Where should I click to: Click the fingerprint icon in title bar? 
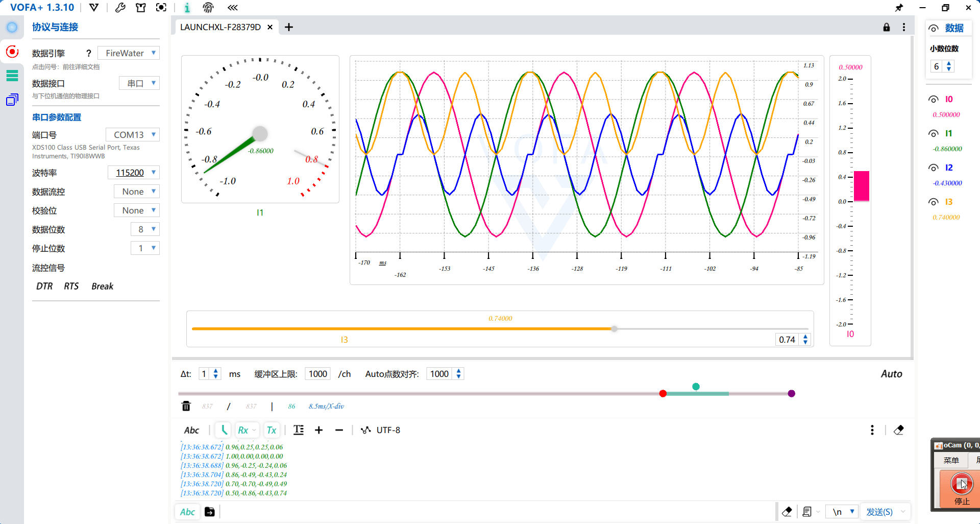208,8
